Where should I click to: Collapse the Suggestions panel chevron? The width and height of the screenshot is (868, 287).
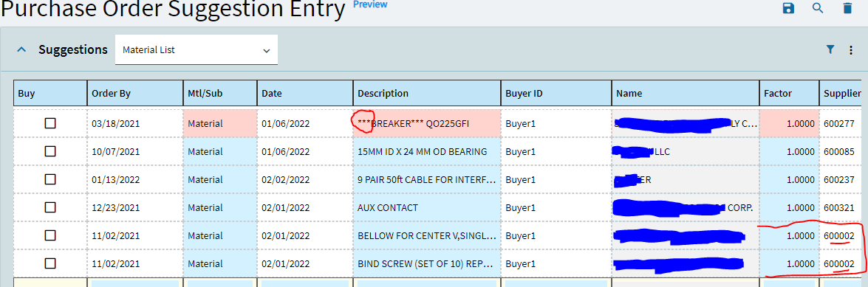click(x=21, y=49)
